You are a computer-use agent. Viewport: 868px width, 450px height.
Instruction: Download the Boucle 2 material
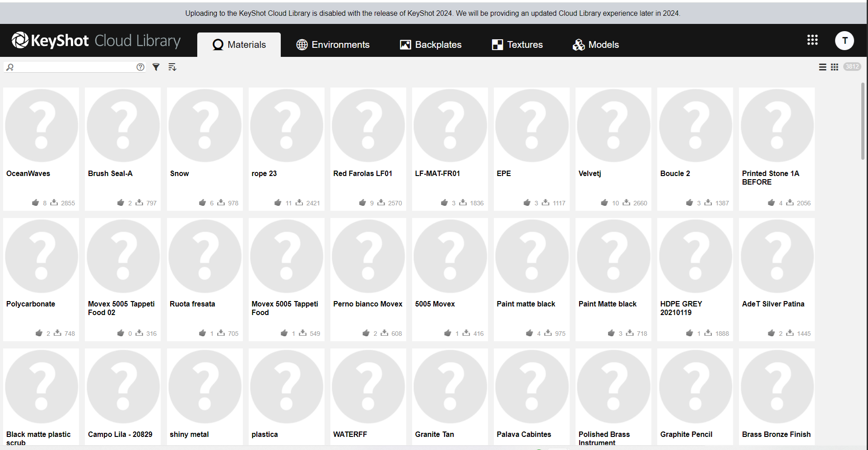point(708,203)
